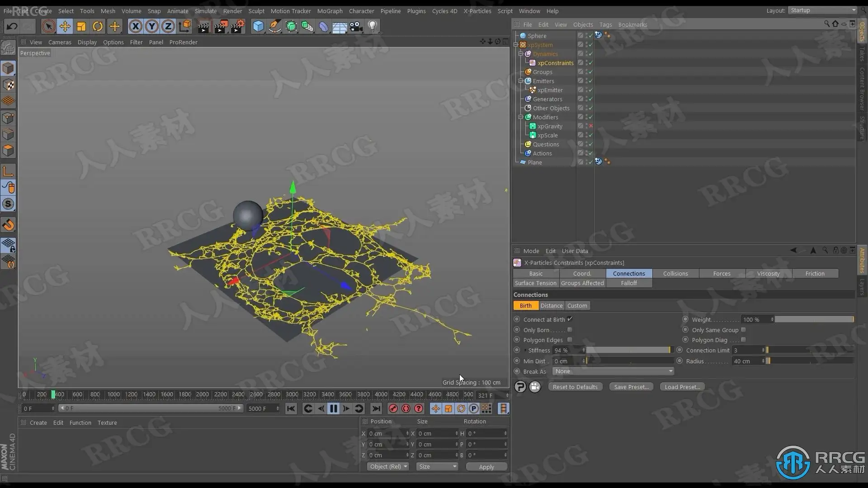
Task: Toggle the X axis lock icon
Action: pyautogui.click(x=135, y=27)
